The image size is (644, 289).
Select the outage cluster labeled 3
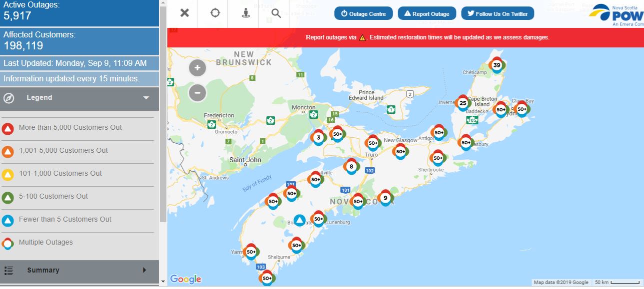click(318, 137)
